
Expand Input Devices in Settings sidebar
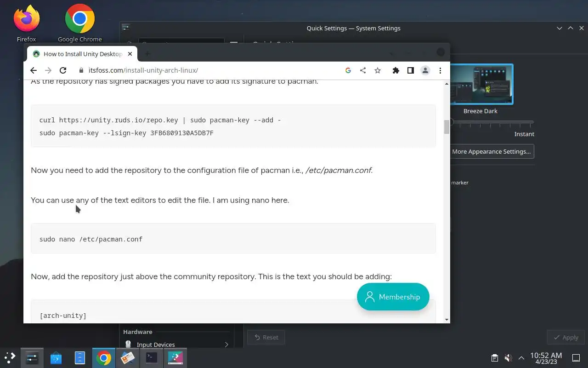click(226, 344)
